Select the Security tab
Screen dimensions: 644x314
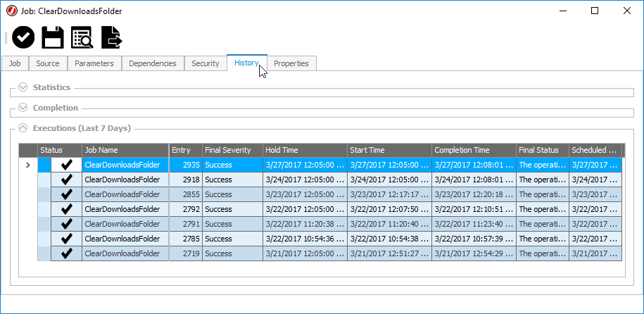point(206,63)
